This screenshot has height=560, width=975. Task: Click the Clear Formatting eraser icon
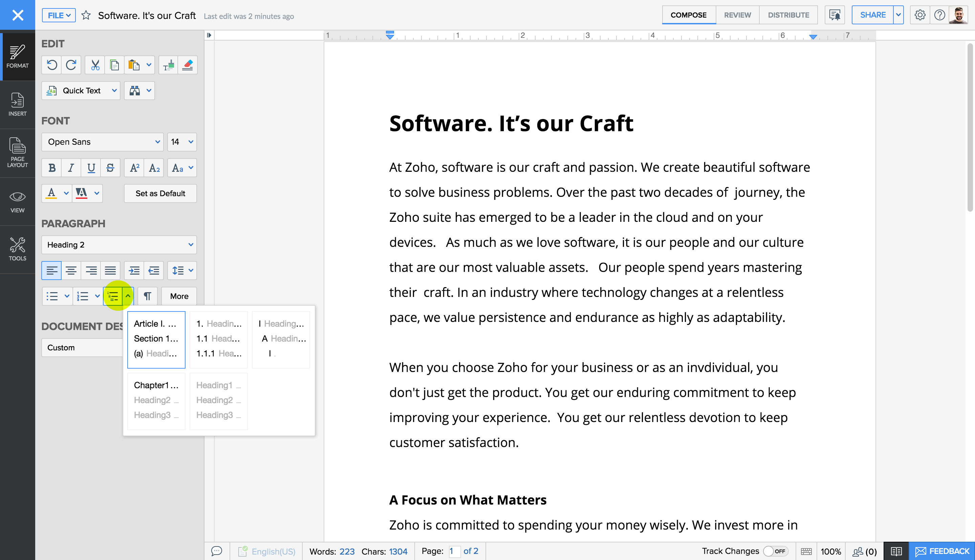pyautogui.click(x=188, y=65)
